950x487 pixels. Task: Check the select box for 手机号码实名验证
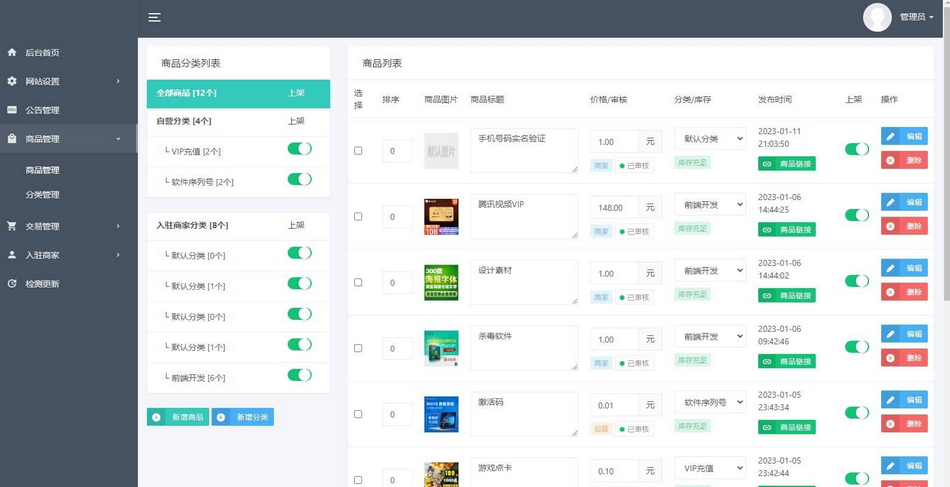358,150
